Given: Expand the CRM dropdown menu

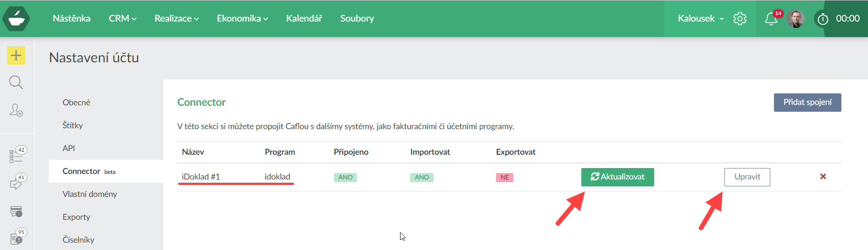Looking at the screenshot, I should click(x=122, y=19).
